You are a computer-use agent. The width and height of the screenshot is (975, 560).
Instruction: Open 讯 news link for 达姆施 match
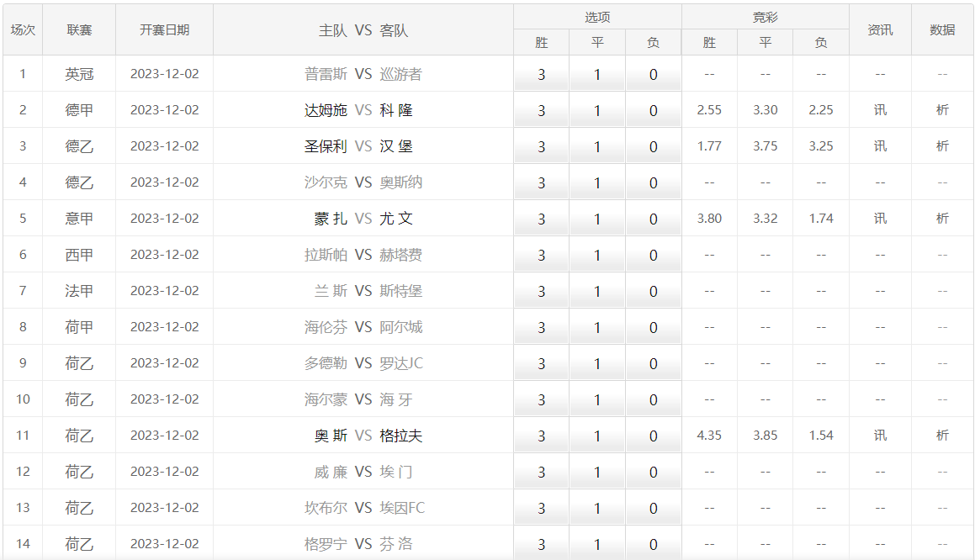[x=880, y=110]
